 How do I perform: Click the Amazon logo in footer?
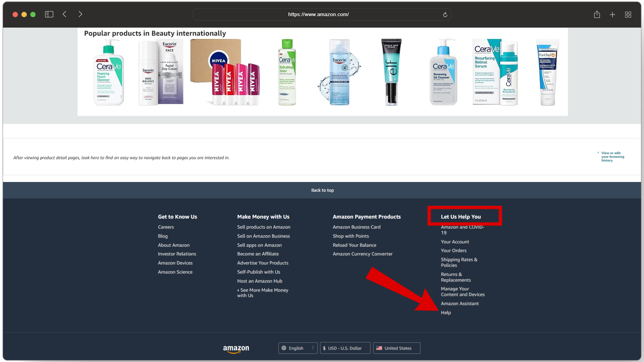[x=236, y=349]
